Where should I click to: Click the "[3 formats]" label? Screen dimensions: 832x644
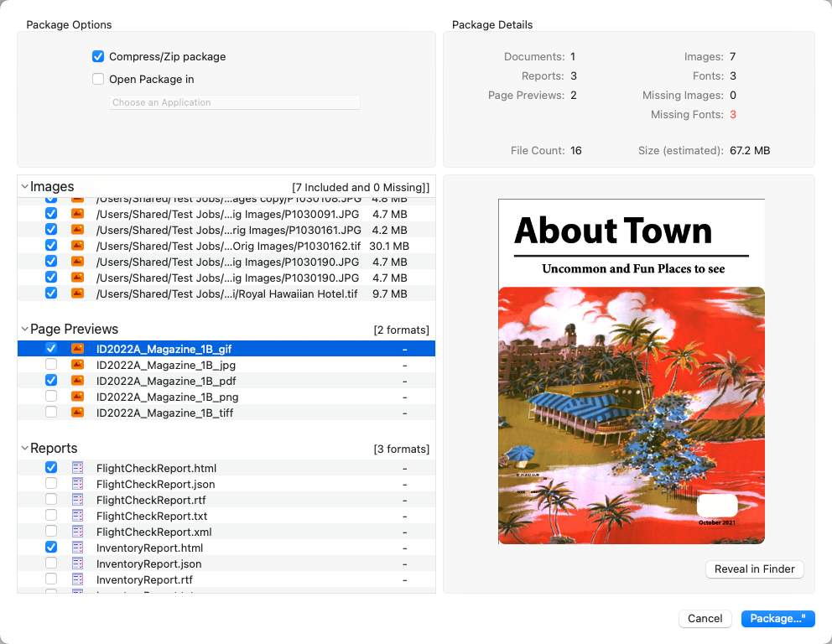pyautogui.click(x=401, y=449)
